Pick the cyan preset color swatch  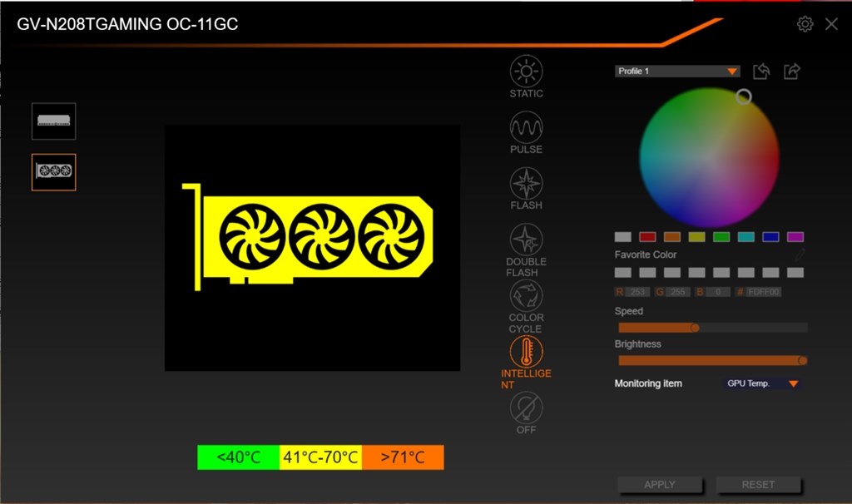746,237
